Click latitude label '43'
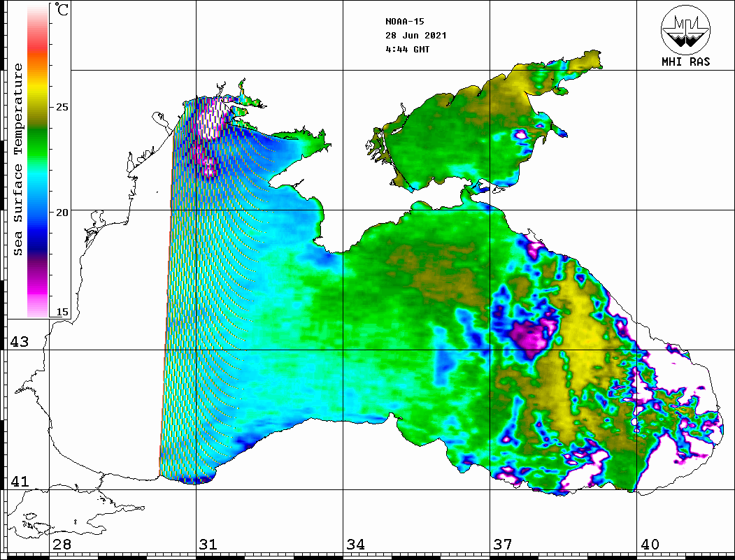This screenshot has width=735, height=560. tap(19, 342)
